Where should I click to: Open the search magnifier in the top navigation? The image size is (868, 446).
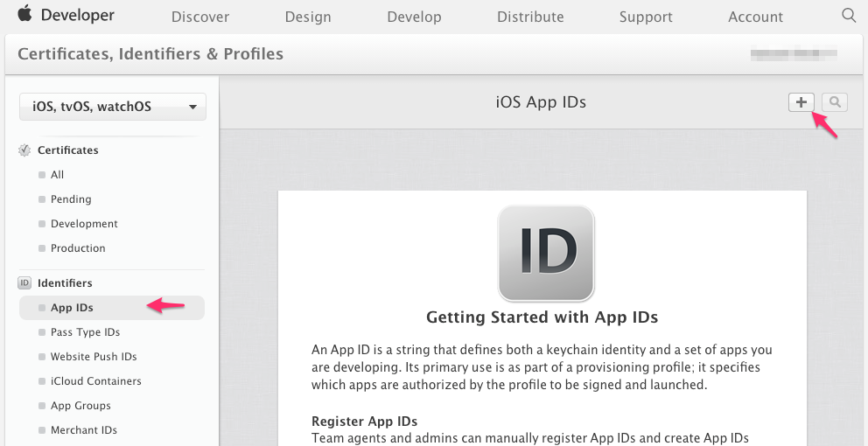tap(849, 15)
